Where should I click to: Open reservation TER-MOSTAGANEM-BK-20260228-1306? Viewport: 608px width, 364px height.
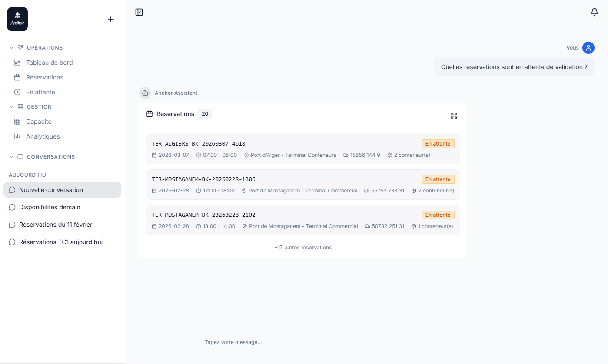(x=303, y=185)
